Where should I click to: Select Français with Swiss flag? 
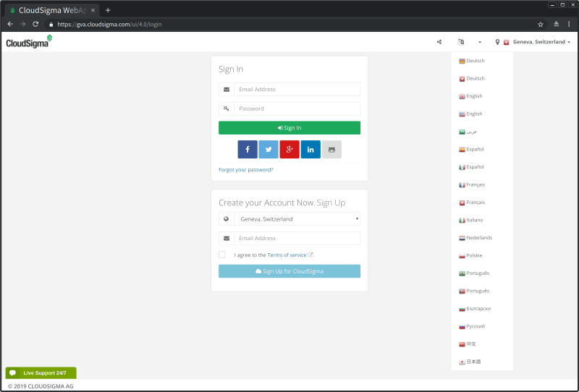[x=472, y=203]
